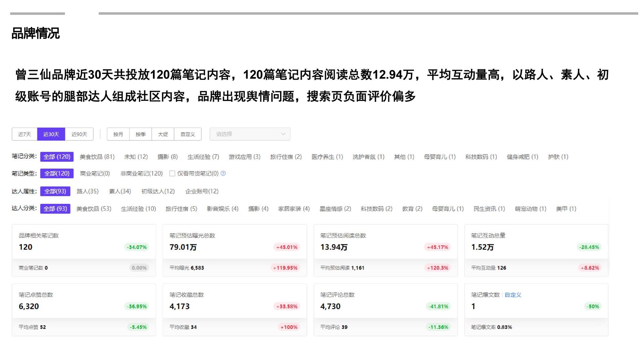The height and width of the screenshot is (362, 644).
Task: Filter creators by 企业账号(12)
Action: click(202, 191)
